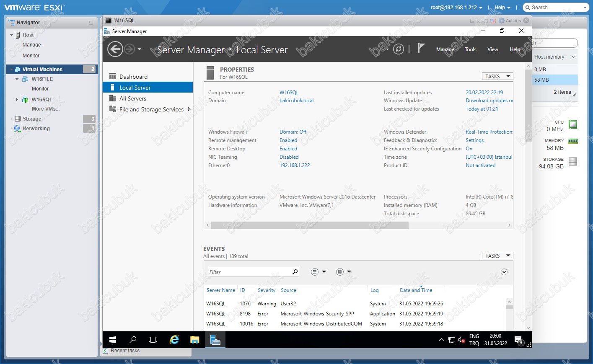
Task: Click the events filter search magnifier
Action: click(295, 272)
